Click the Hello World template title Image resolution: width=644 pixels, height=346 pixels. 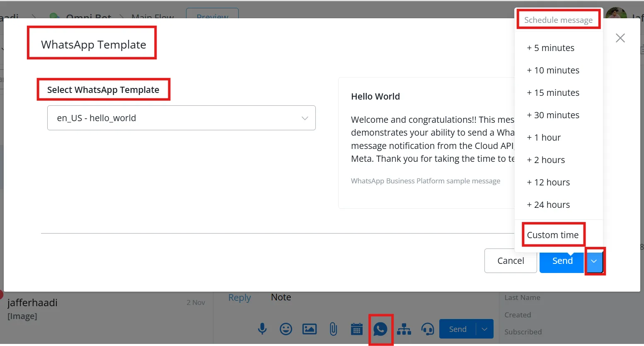[x=375, y=96]
